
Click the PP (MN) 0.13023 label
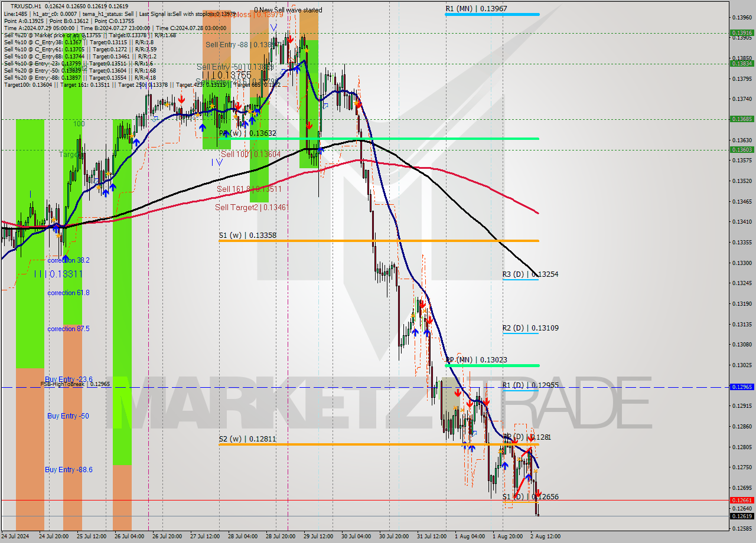pos(476,359)
